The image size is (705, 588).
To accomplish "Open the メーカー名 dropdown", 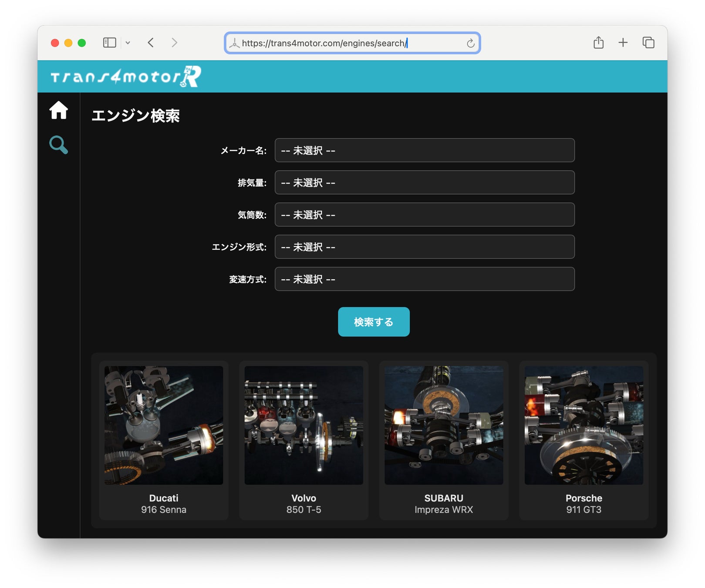I will tap(425, 150).
